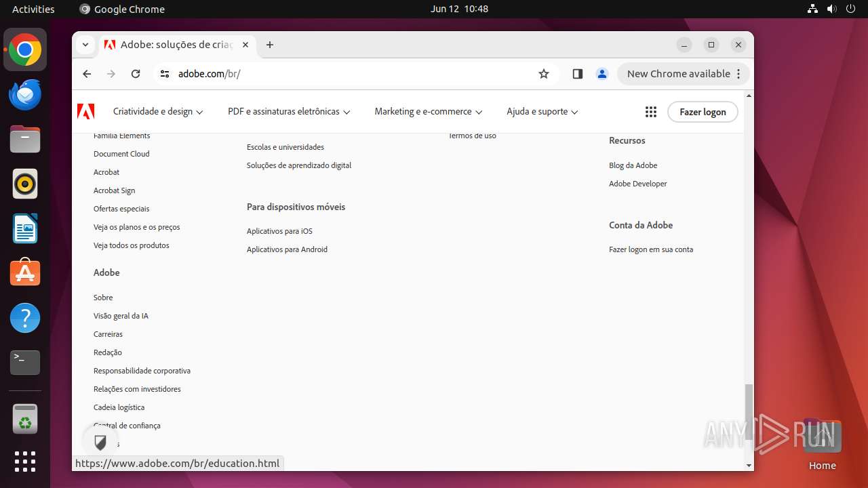Open Files manager from the dock
This screenshot has width=868, height=488.
(x=25, y=139)
